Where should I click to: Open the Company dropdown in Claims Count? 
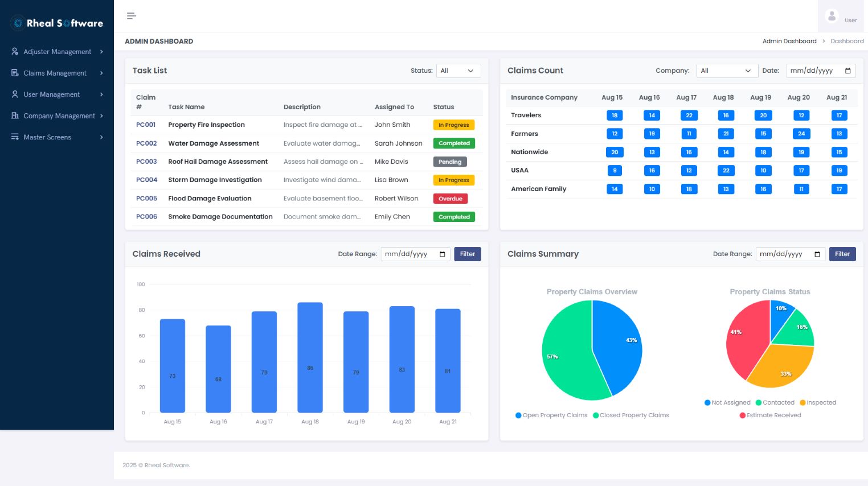tap(727, 71)
